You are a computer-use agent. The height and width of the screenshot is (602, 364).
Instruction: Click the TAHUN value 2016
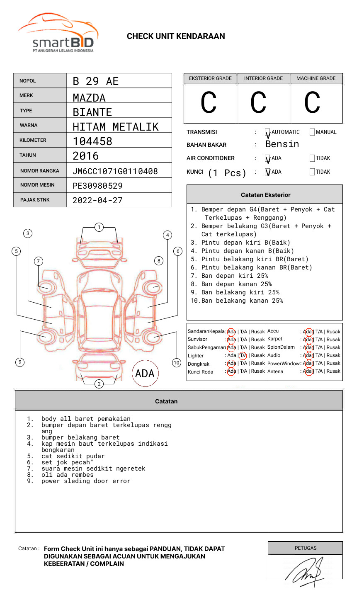coord(86,156)
